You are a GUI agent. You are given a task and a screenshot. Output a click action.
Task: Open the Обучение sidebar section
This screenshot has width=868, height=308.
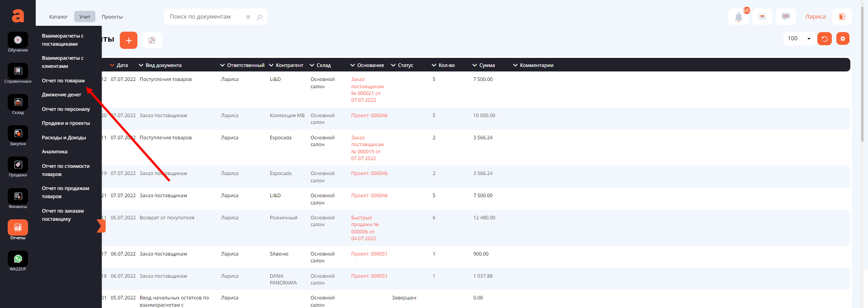[x=18, y=42]
